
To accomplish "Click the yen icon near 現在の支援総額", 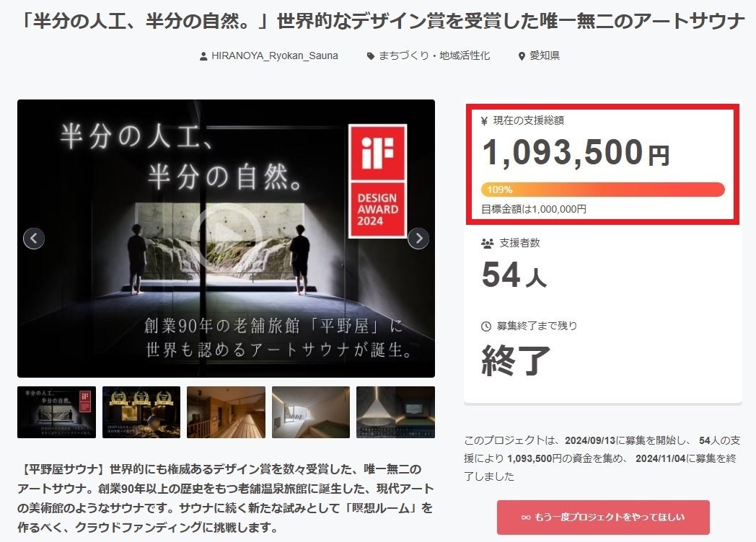I will (x=484, y=121).
